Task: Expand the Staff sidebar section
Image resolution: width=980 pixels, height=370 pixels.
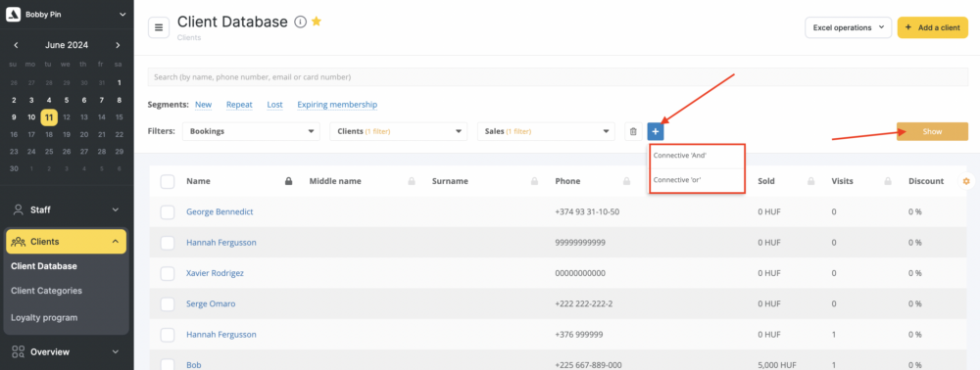Action: [67, 209]
